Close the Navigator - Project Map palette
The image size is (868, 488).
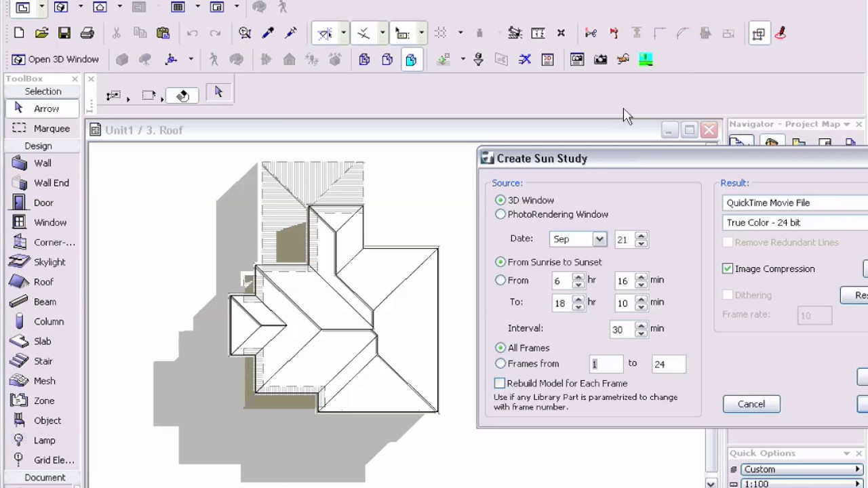click(x=859, y=124)
